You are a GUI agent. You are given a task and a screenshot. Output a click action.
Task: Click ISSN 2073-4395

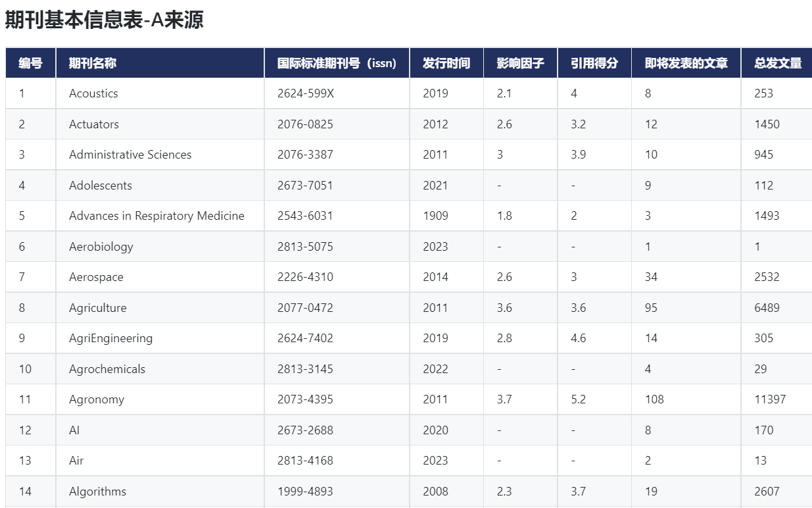tap(305, 399)
